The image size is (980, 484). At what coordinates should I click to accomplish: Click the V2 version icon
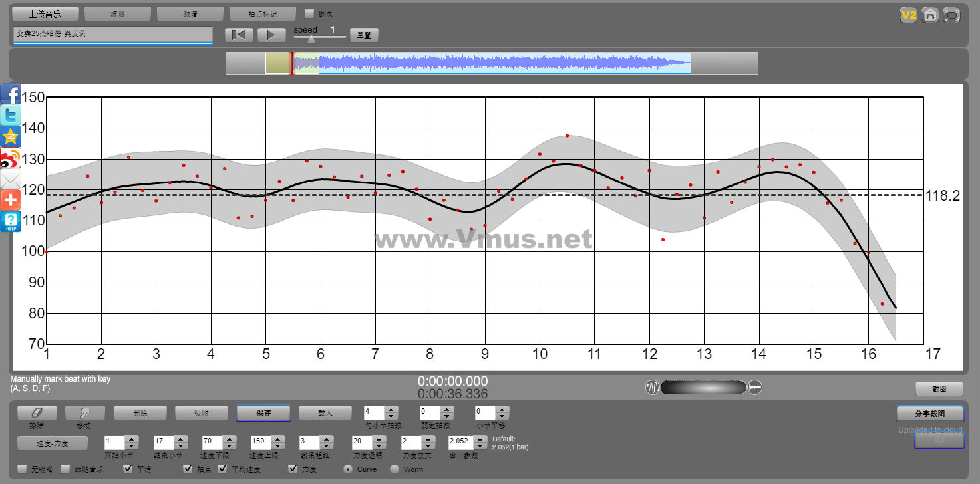point(909,15)
